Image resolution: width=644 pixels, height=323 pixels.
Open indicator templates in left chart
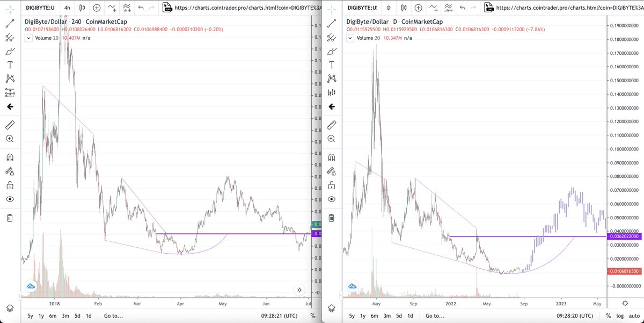127,8
